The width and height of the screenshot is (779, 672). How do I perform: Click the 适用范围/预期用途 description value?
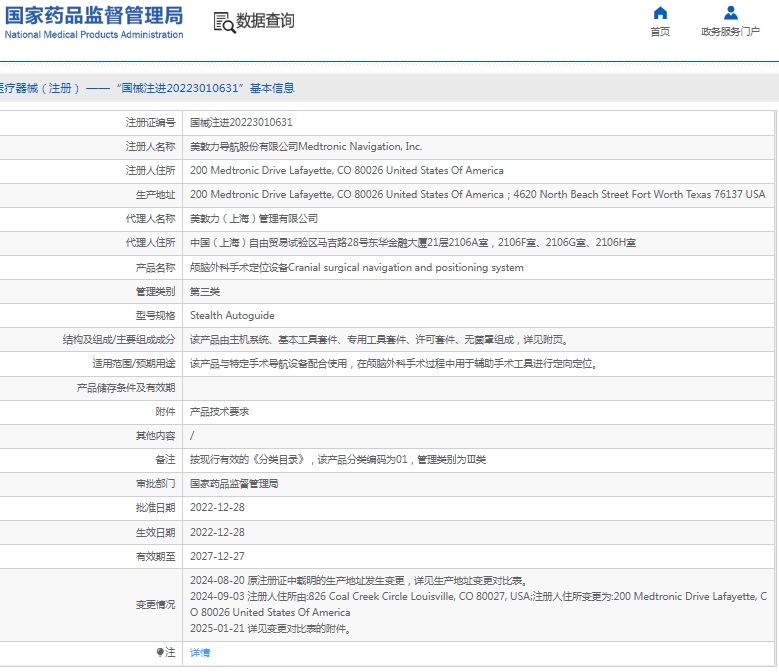pos(393,364)
